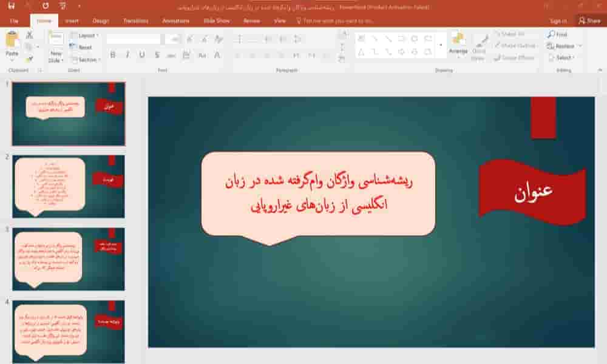Viewport: 607px width, 364px height.
Task: Click the Share button
Action: click(589, 21)
